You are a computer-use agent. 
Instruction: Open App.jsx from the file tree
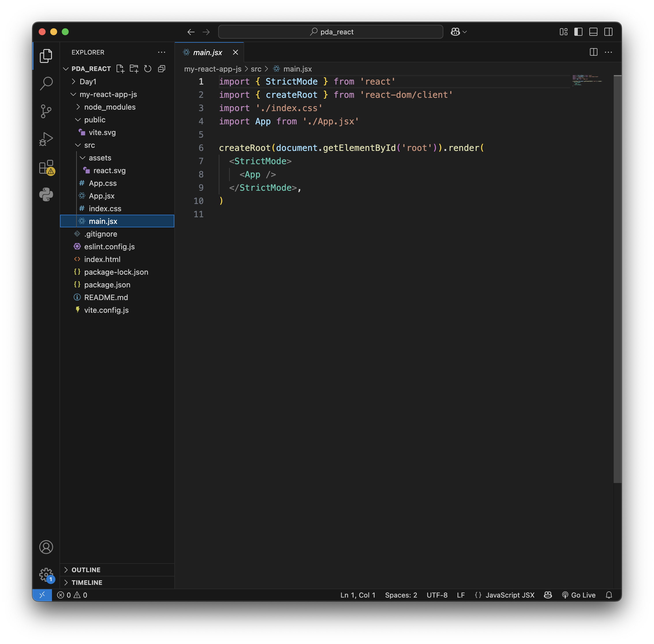[x=102, y=196]
